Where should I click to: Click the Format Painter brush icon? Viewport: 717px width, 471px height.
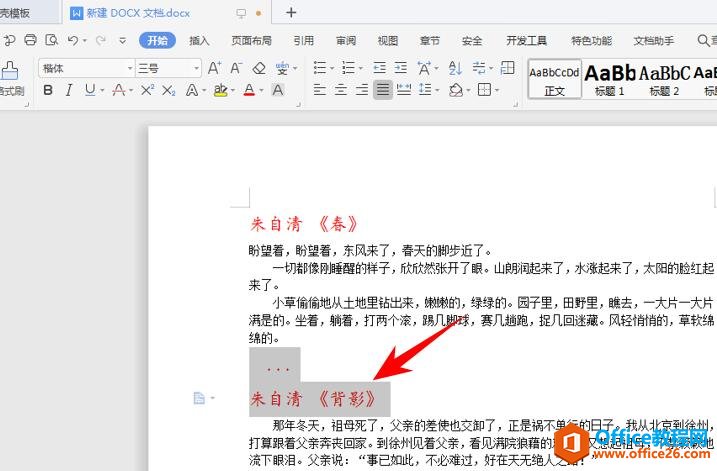[10, 71]
